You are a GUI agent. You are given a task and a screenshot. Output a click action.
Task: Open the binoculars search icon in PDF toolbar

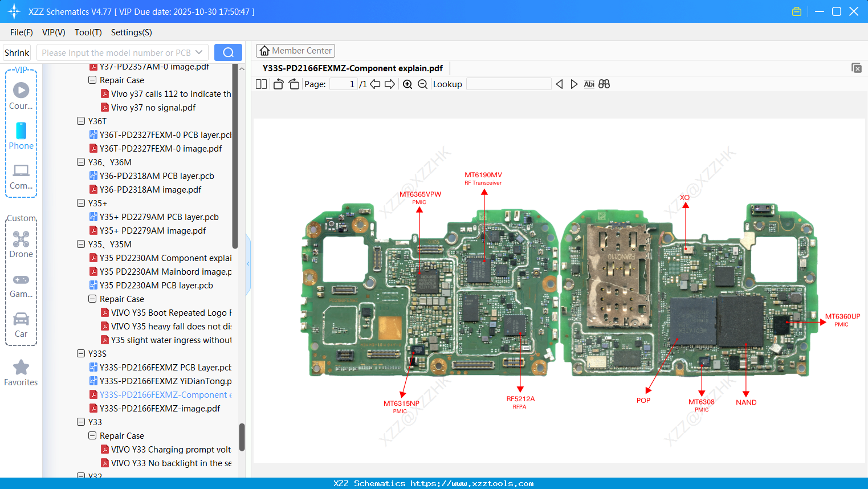tap(604, 84)
